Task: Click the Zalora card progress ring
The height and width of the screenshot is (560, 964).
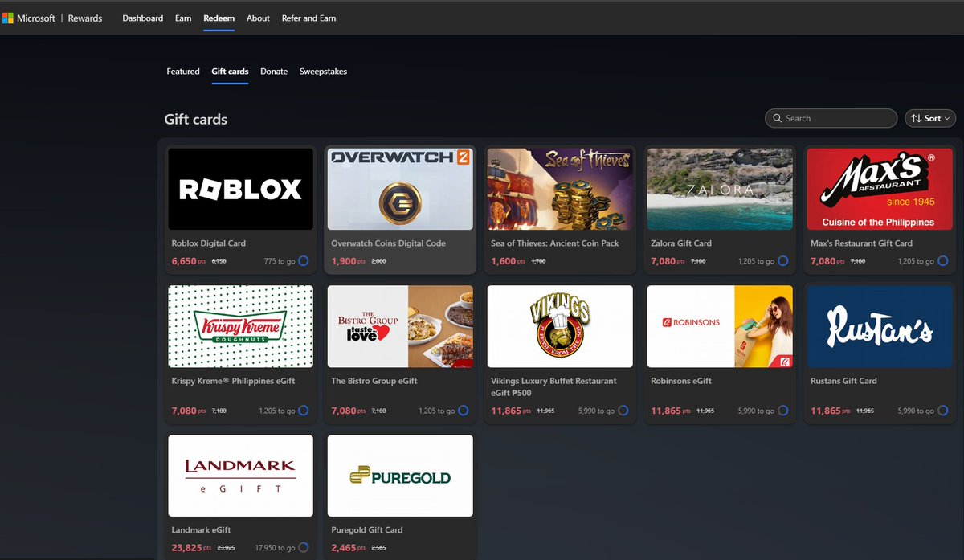Action: click(x=782, y=261)
